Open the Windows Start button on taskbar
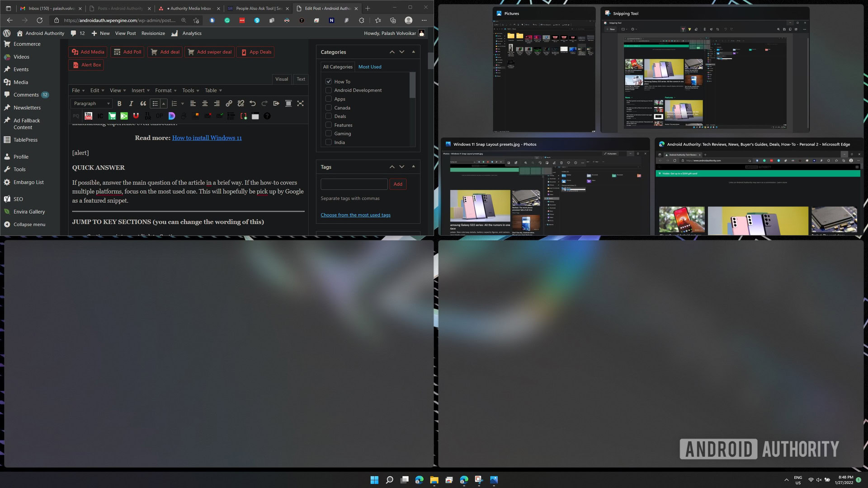This screenshot has width=868, height=488. tap(374, 480)
